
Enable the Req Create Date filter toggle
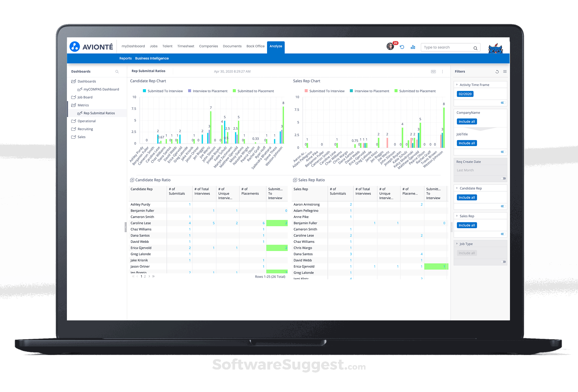504,179
